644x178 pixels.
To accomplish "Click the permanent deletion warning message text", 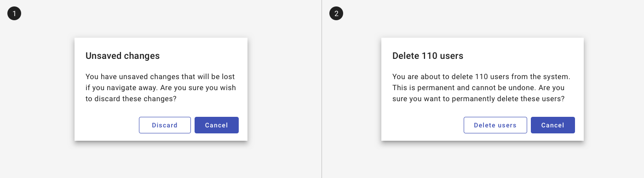I will click(x=482, y=87).
